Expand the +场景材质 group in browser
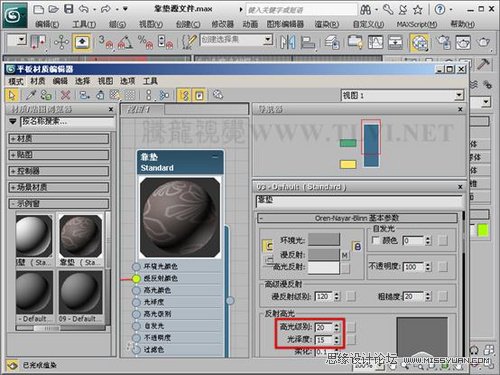Viewport: 500px width, 375px height. point(59,187)
